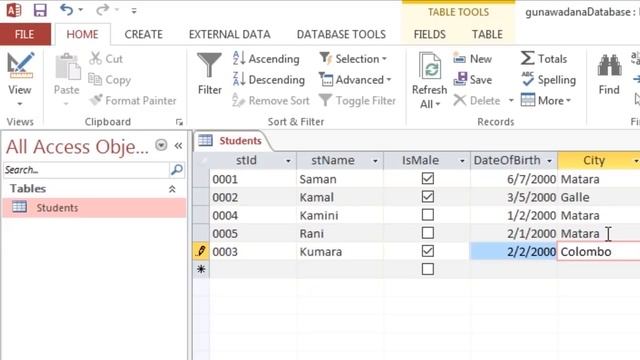640x360 pixels.
Task: Click the Delete record button
Action: (477, 100)
